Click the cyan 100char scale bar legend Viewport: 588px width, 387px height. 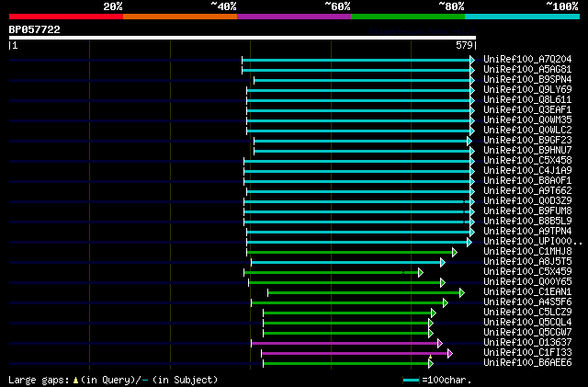pos(411,381)
